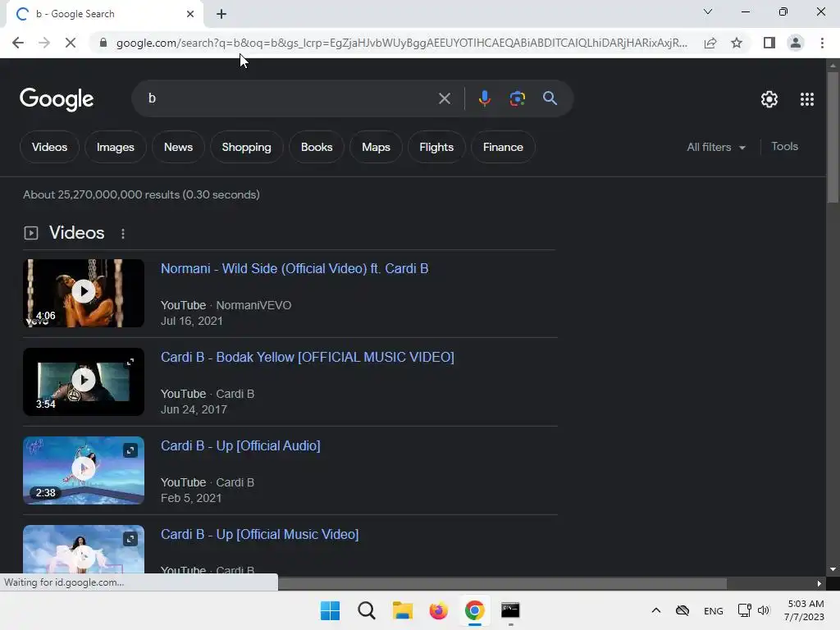Open a new tab with plus button
Screen dimensions: 840x630
[221, 14]
